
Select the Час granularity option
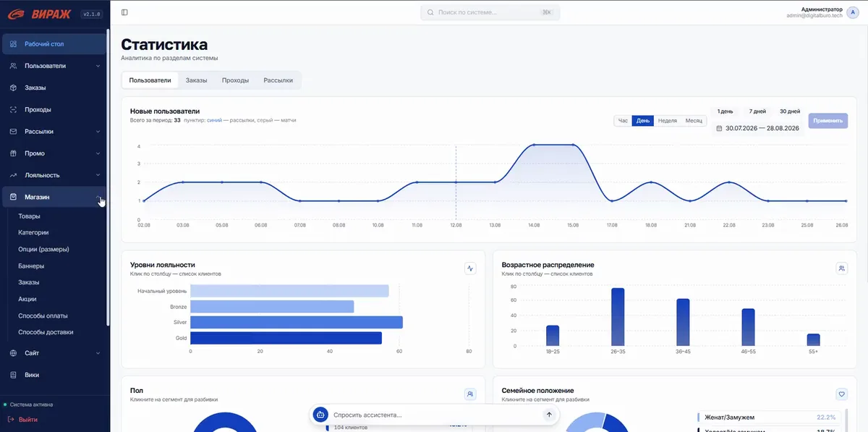coord(623,121)
